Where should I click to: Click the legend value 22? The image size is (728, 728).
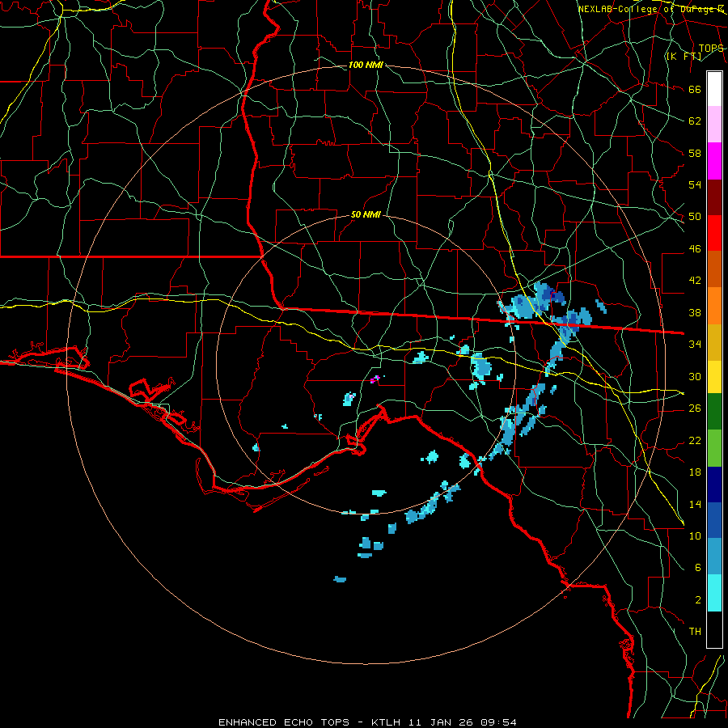(695, 440)
